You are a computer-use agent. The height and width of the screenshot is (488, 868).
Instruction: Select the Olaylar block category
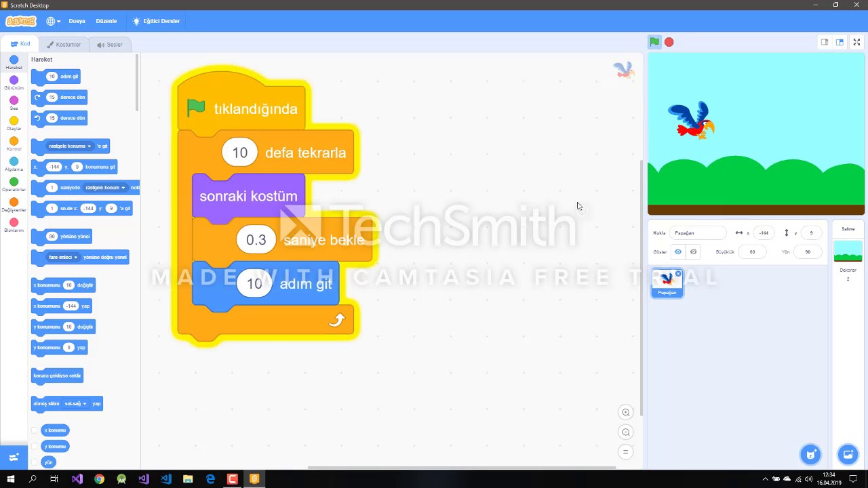[14, 123]
